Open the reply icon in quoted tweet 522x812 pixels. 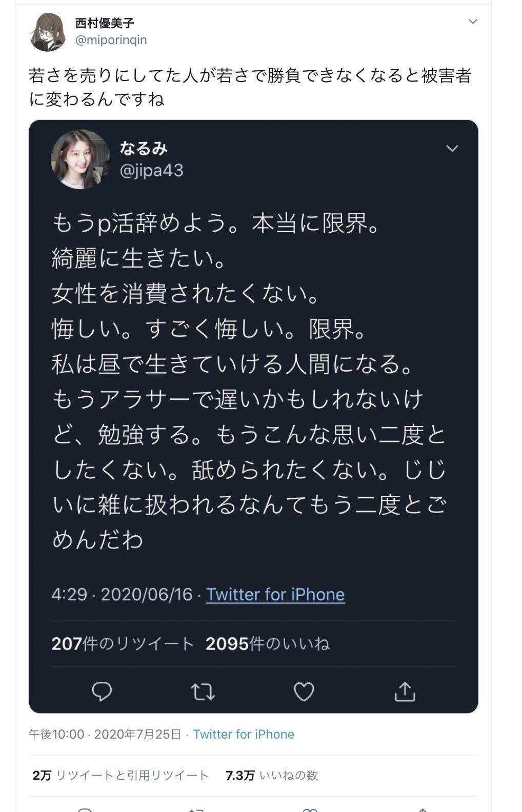102,692
